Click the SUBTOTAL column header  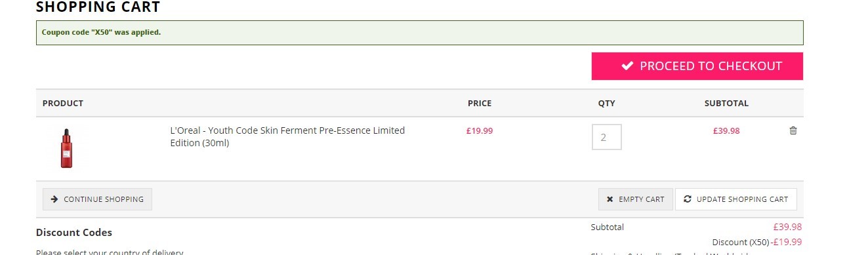tap(726, 104)
